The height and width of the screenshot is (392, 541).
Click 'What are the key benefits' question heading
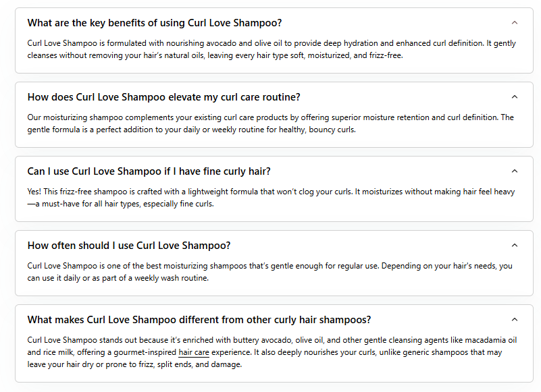tap(155, 23)
